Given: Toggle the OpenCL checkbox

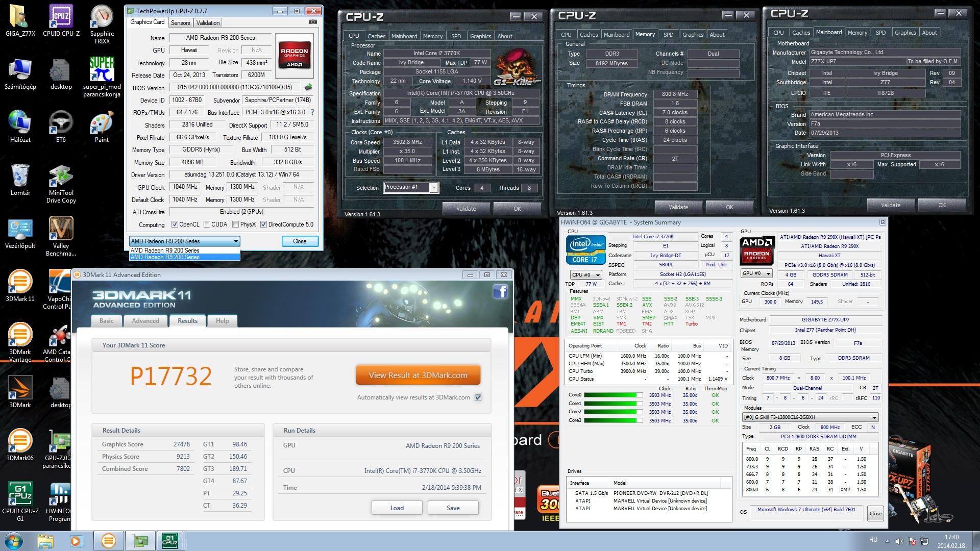Looking at the screenshot, I should pyautogui.click(x=175, y=224).
